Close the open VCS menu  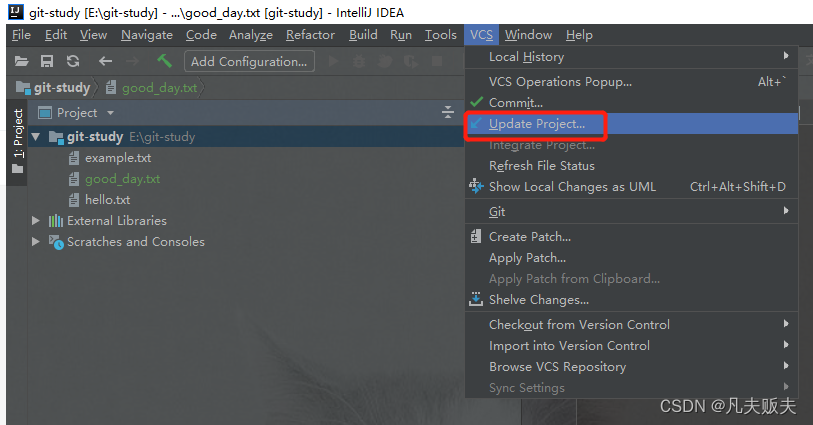pos(481,35)
